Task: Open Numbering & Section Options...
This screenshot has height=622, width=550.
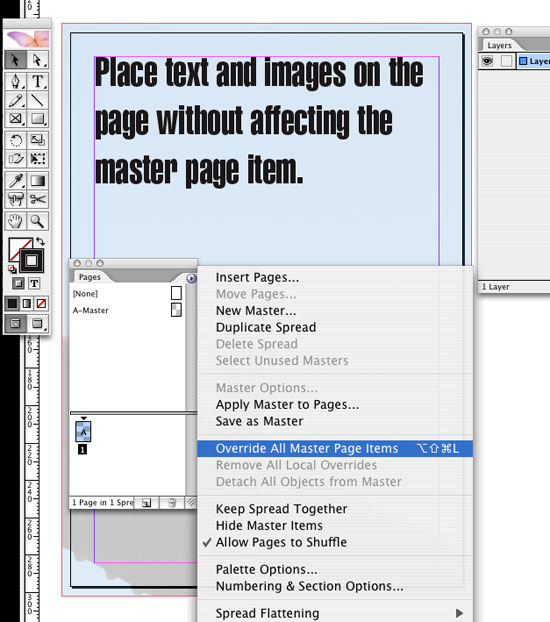Action: point(335,586)
